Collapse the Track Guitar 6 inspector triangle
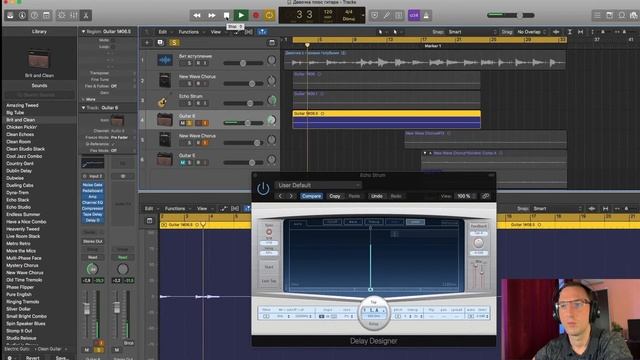This screenshot has width=640, height=360. tap(83, 108)
